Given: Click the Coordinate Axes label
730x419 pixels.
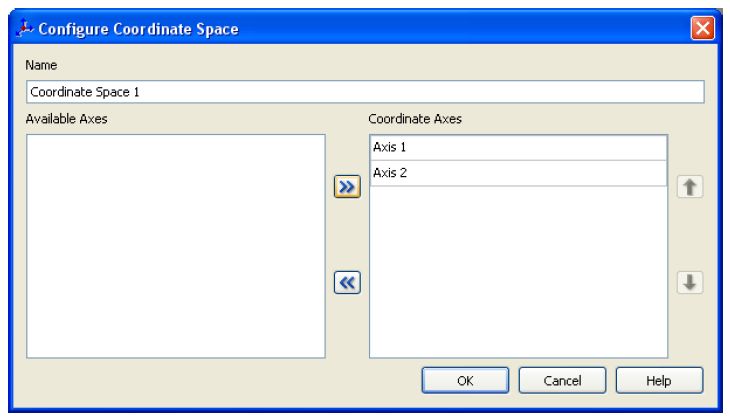Looking at the screenshot, I should coord(411,119).
